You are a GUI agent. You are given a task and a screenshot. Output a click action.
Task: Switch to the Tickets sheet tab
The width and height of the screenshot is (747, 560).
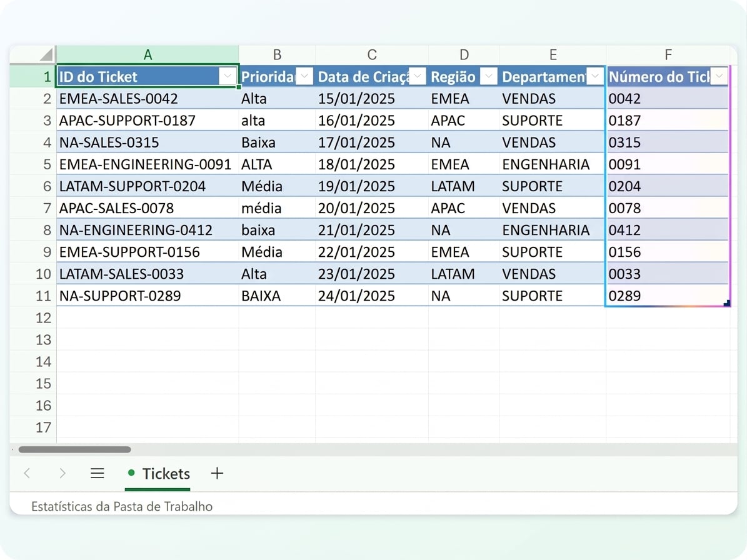pyautogui.click(x=159, y=474)
